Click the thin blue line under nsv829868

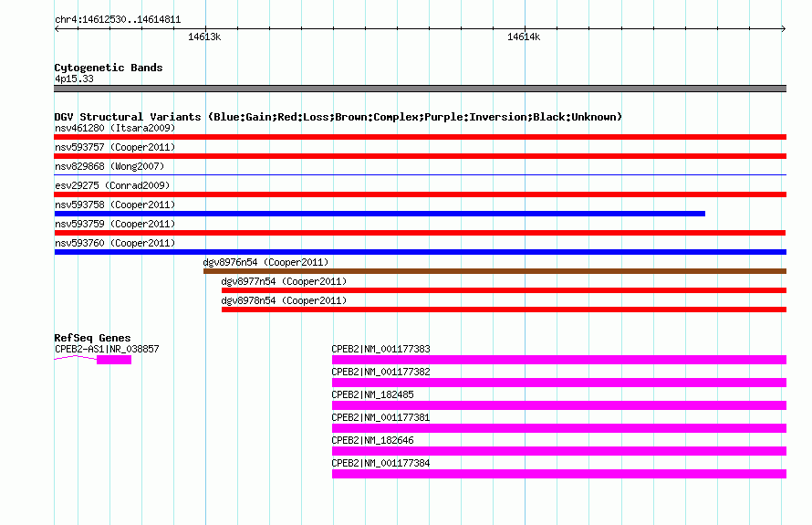420,175
